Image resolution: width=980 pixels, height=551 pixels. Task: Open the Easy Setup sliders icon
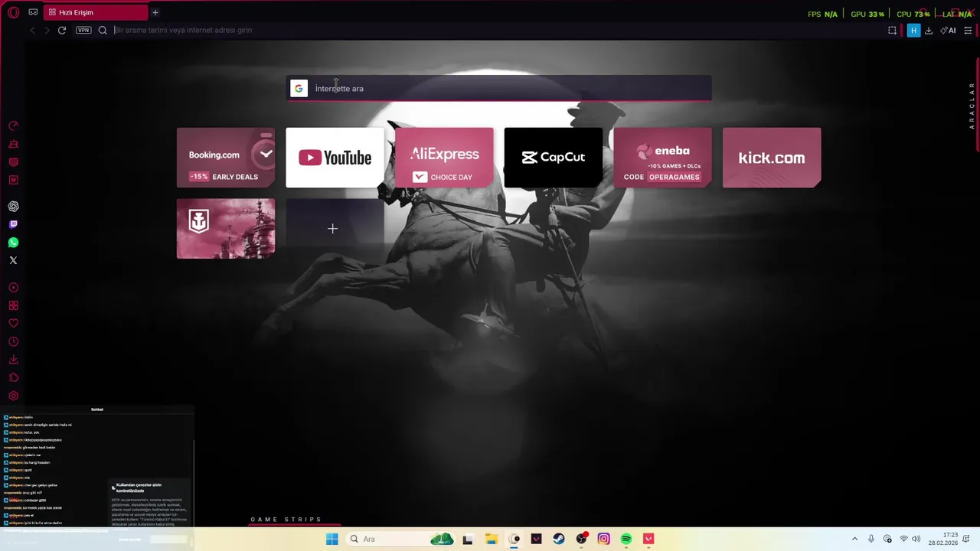968,31
